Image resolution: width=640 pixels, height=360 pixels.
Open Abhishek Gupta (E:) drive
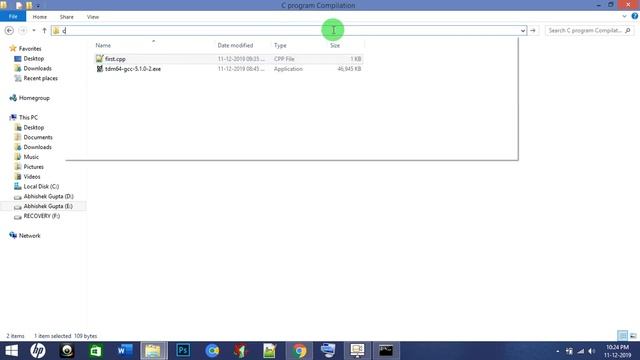(x=48, y=206)
